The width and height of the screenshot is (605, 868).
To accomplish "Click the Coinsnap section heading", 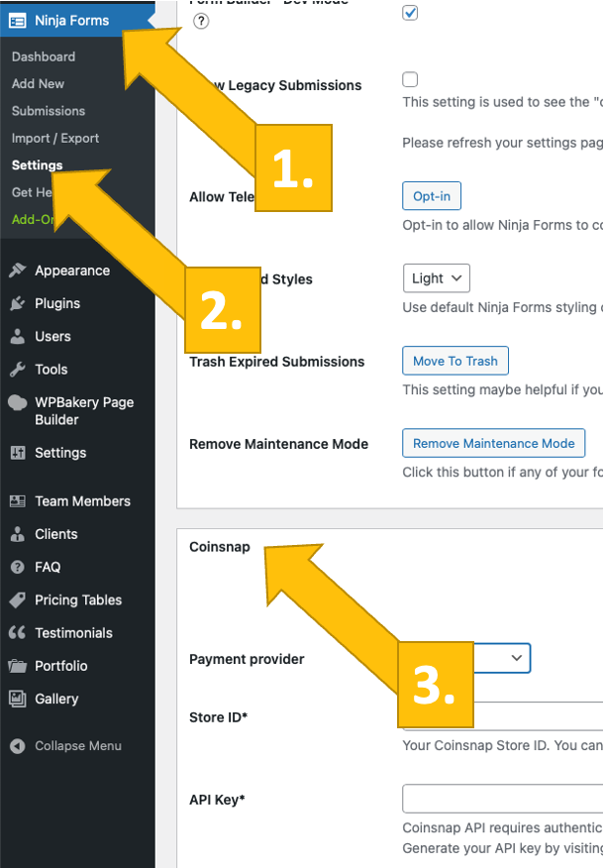I will 220,547.
